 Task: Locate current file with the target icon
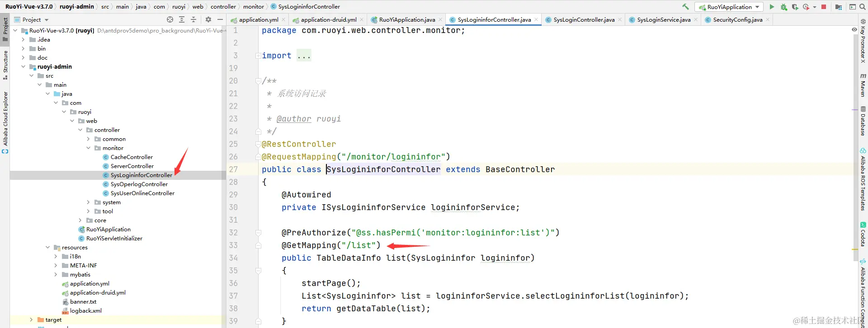pos(170,19)
